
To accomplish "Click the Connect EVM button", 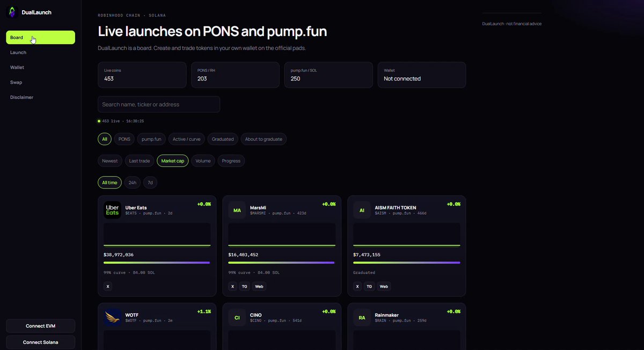I will (41, 326).
